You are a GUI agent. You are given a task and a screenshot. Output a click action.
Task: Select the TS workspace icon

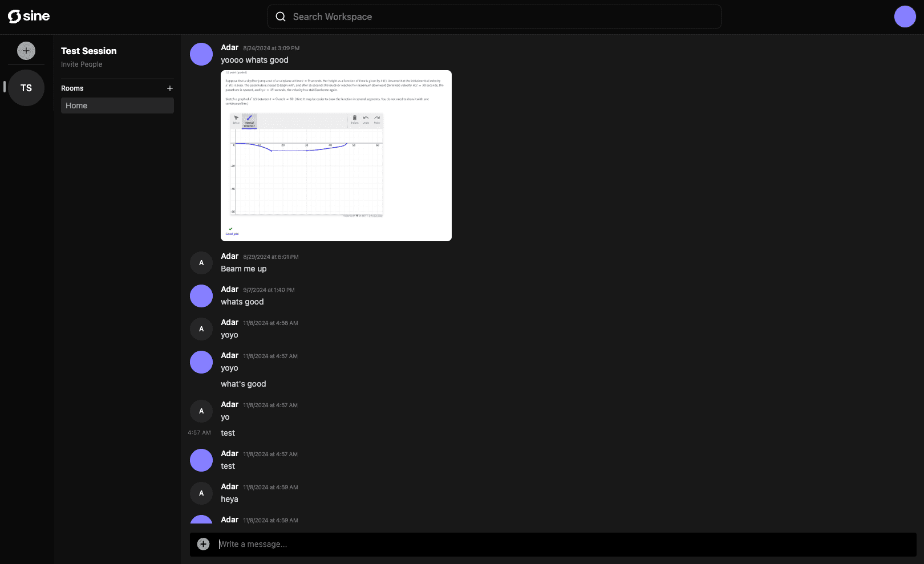tap(26, 88)
